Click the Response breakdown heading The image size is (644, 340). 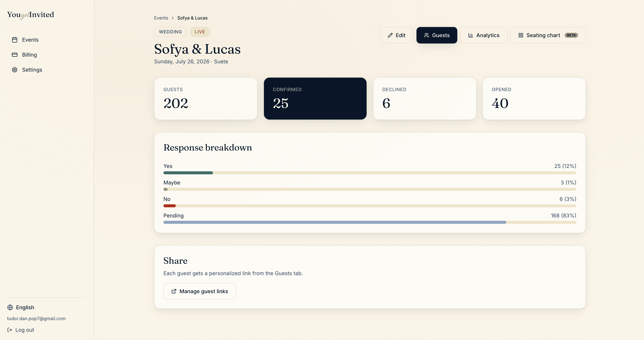207,148
